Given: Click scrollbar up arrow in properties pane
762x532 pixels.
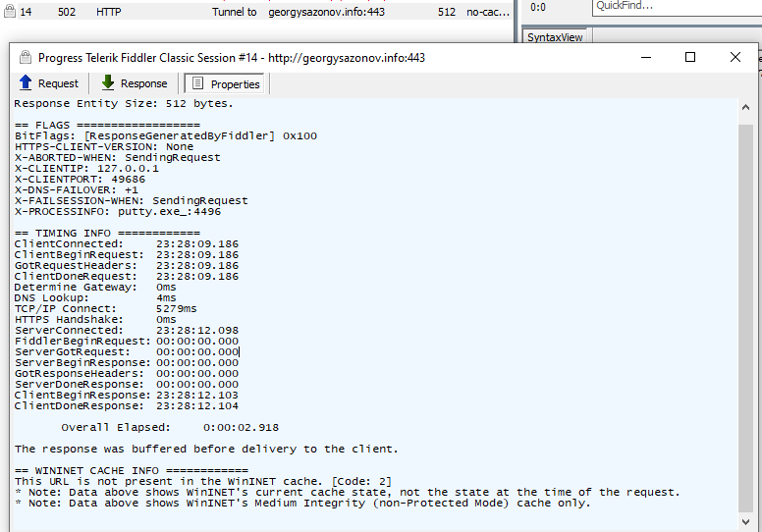Looking at the screenshot, I should pyautogui.click(x=745, y=107).
